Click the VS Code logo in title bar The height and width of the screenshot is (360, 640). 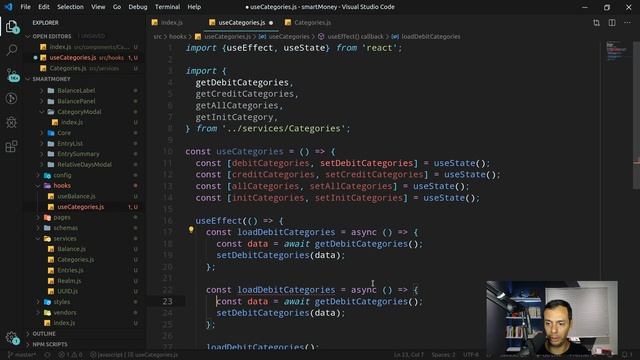pos(8,7)
